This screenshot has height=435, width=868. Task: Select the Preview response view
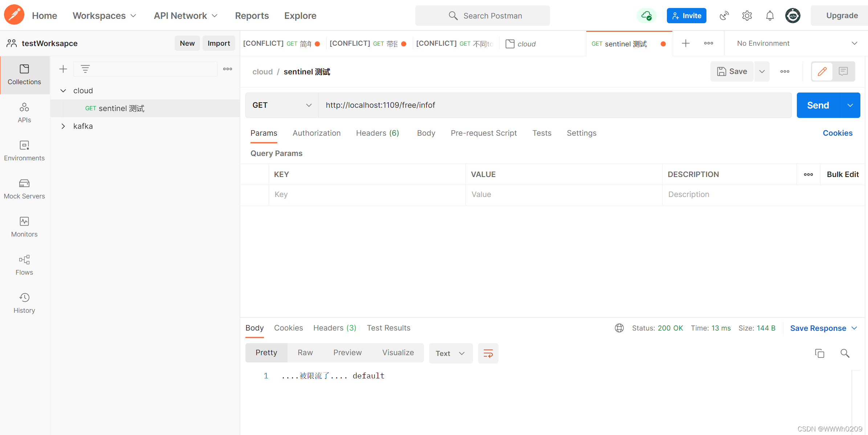click(x=347, y=353)
